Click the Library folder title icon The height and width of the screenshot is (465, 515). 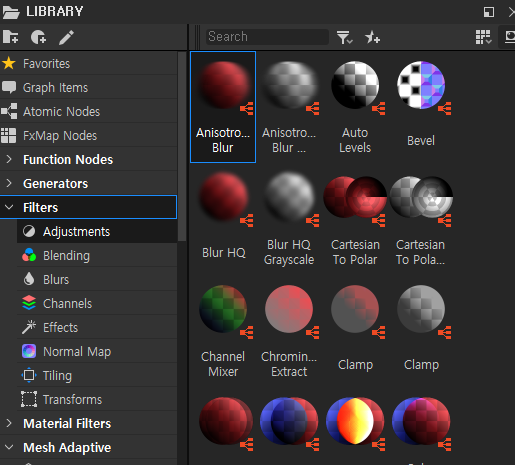pos(11,12)
